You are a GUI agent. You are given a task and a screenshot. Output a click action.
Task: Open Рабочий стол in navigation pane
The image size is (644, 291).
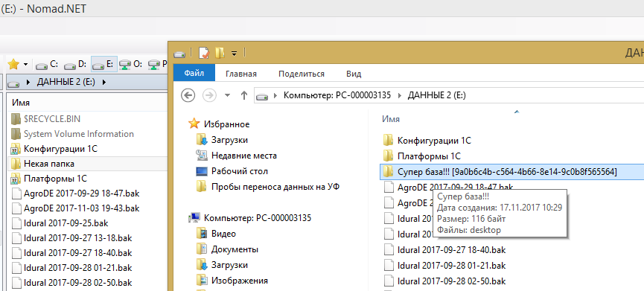coord(240,171)
